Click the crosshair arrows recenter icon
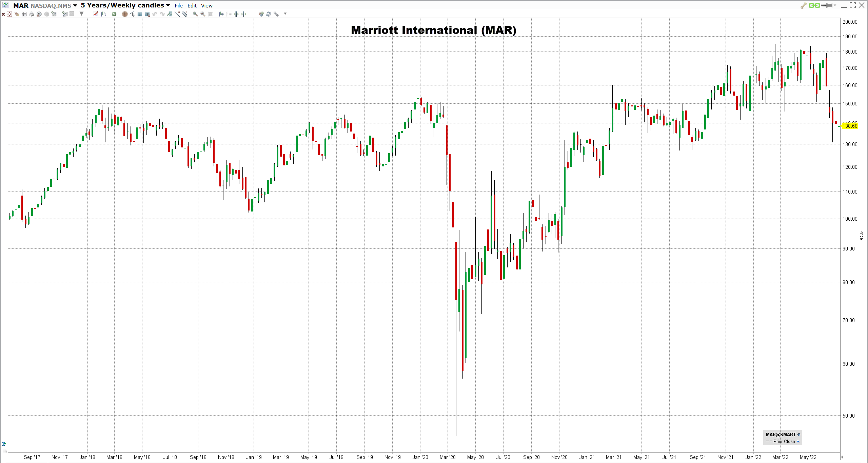The image size is (868, 463). pyautogui.click(x=9, y=14)
